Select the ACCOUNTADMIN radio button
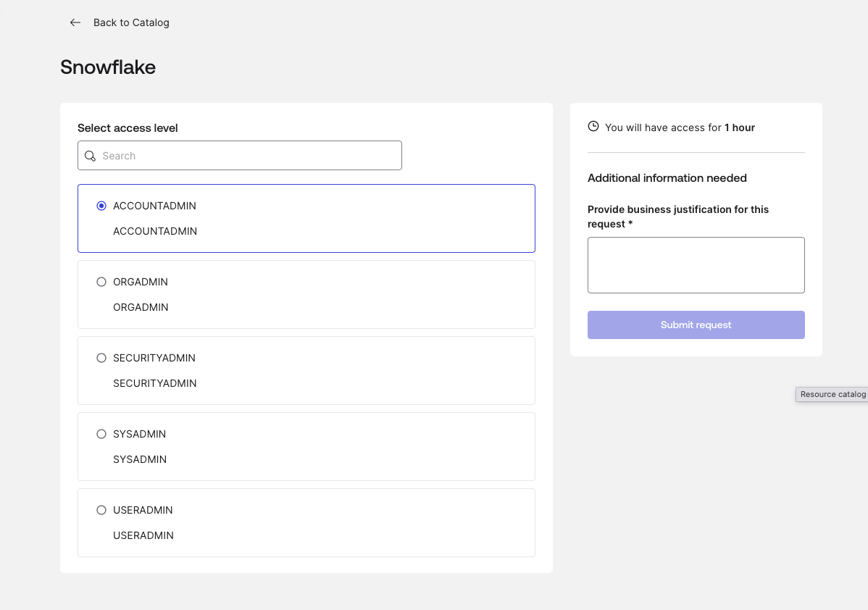Screen dimensions: 868x610 101,206
